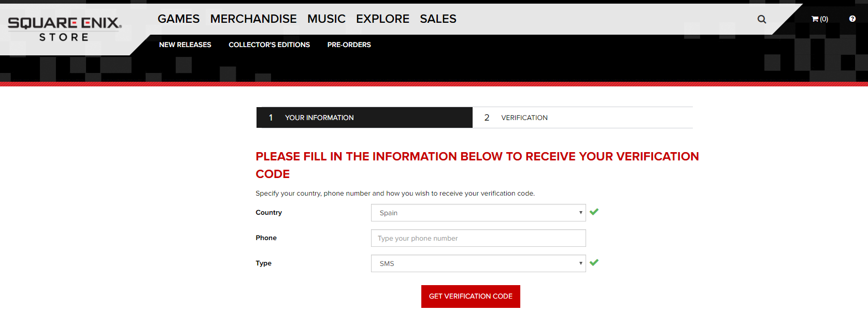
Task: Open the Merchandise menu
Action: (253, 19)
